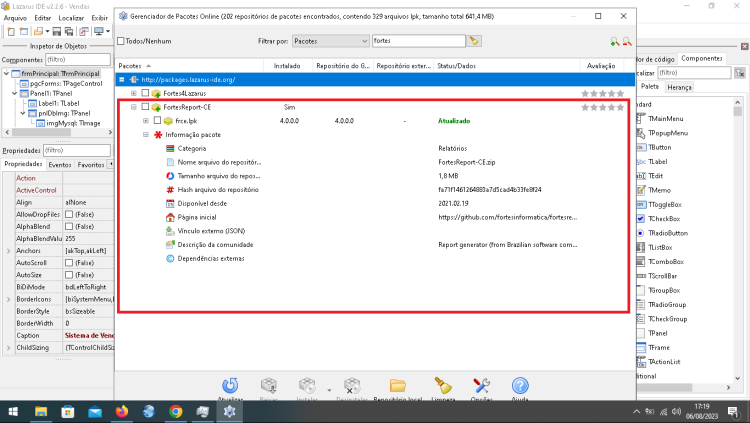The width and height of the screenshot is (750, 423).
Task: Click the view forms monitor icon
Action: click(x=99, y=32)
